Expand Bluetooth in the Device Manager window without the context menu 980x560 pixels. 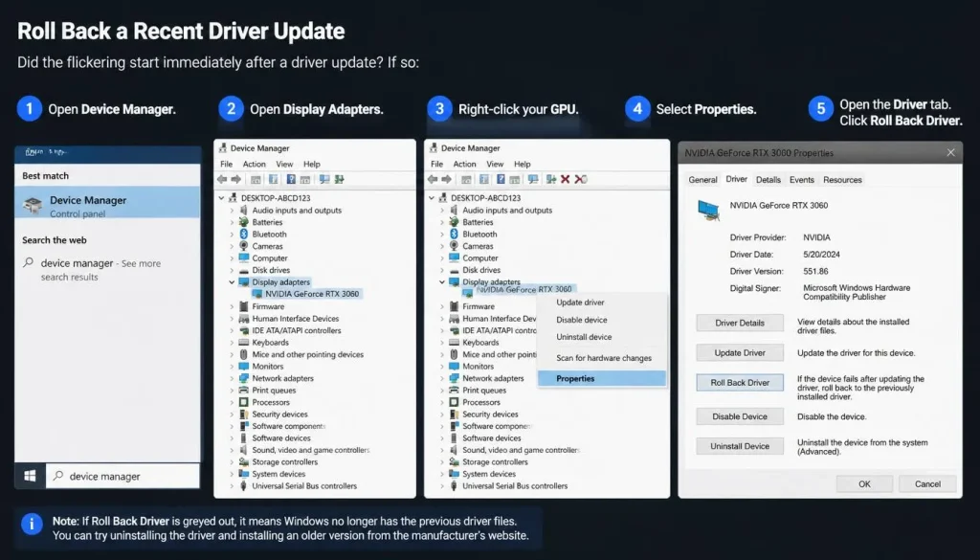tap(232, 234)
